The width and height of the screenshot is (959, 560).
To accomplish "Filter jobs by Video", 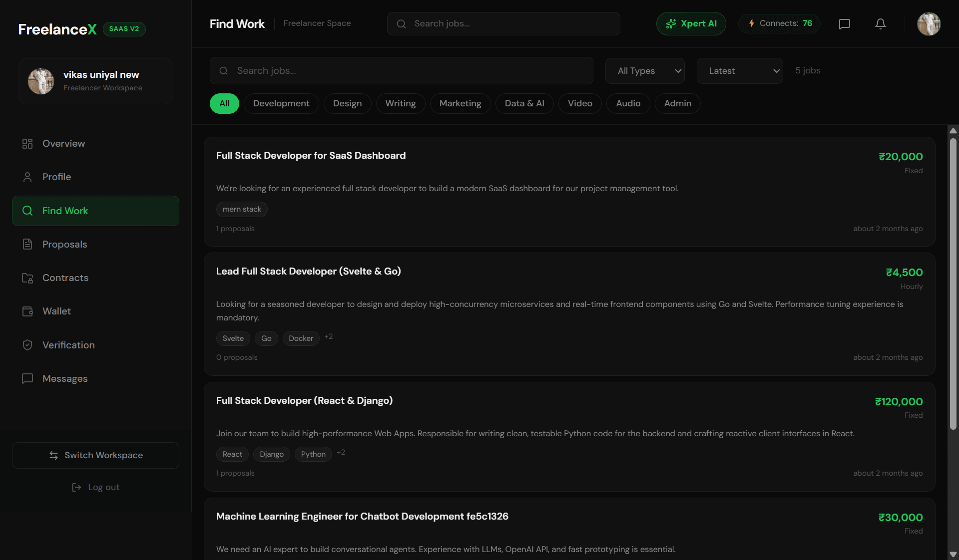I will (x=580, y=103).
